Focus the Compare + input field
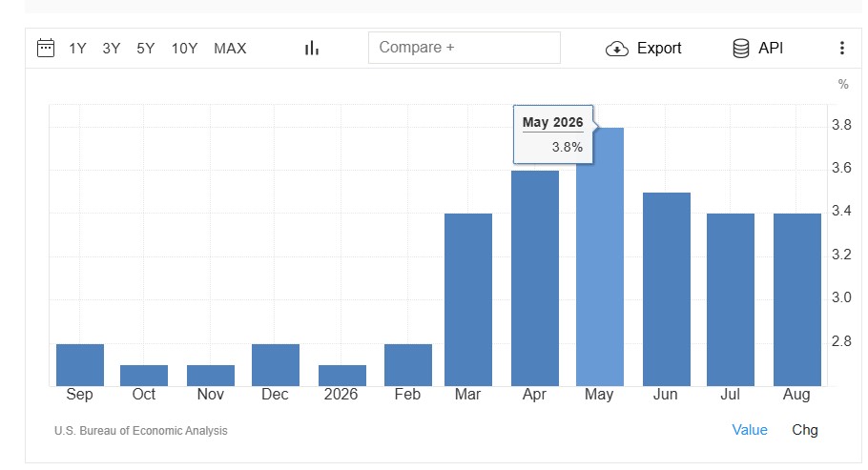The image size is (868, 470). [465, 48]
